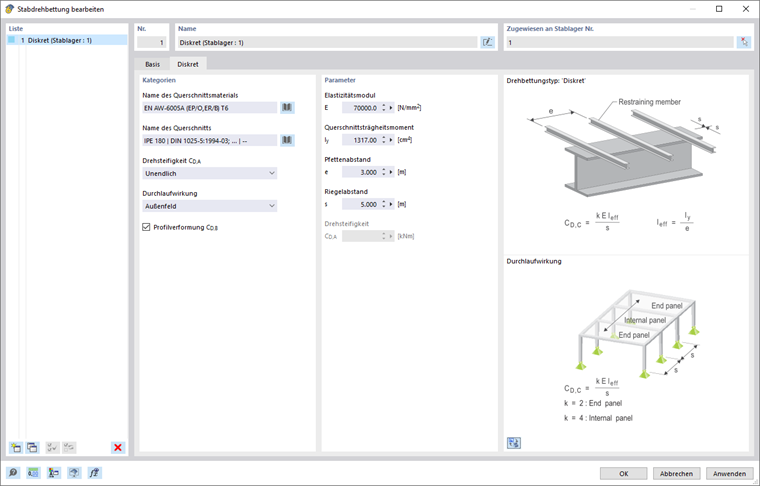Click the 'Drehbettungstyp: Diskret' label
The width and height of the screenshot is (760, 486).
pos(546,80)
